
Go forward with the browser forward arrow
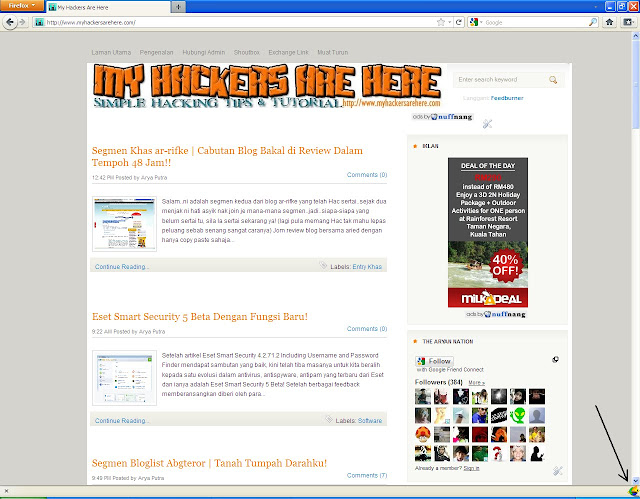click(22, 22)
